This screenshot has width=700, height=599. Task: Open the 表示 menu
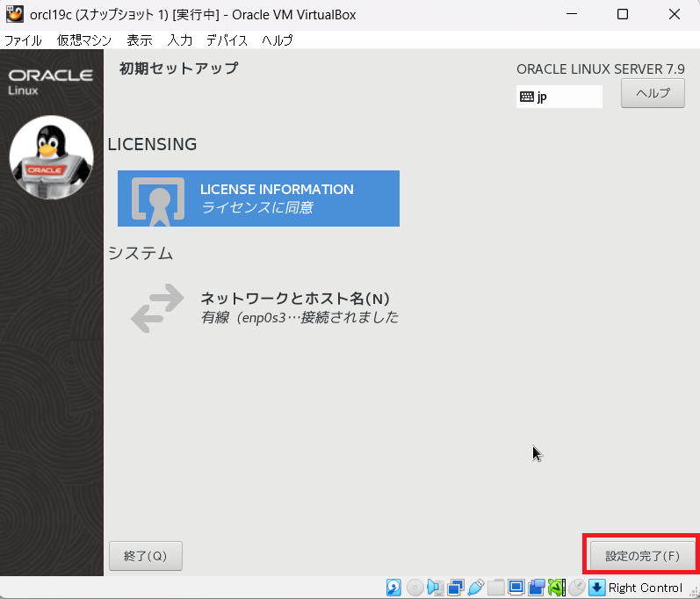click(139, 40)
